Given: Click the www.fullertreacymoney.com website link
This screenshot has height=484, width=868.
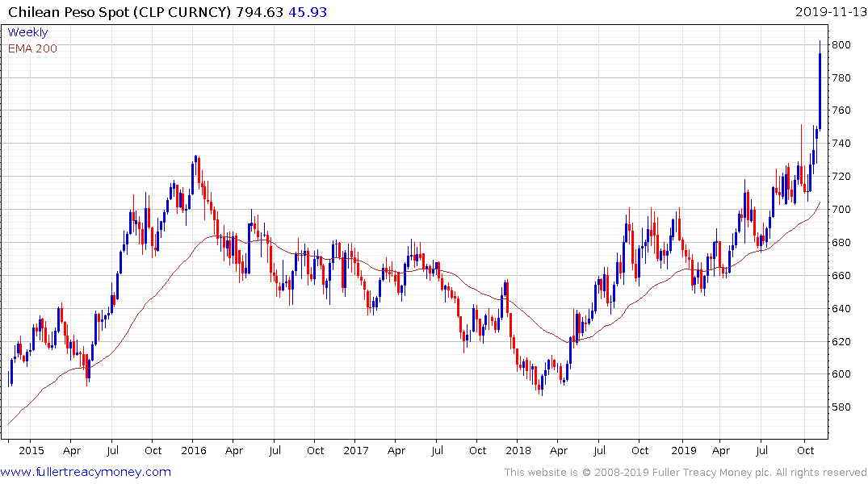Looking at the screenshot, I should coord(86,472).
